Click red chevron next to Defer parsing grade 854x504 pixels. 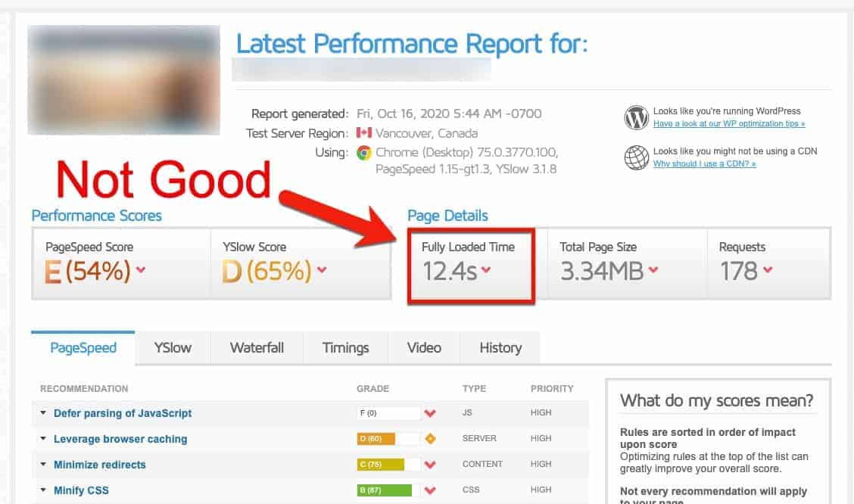[x=430, y=413]
